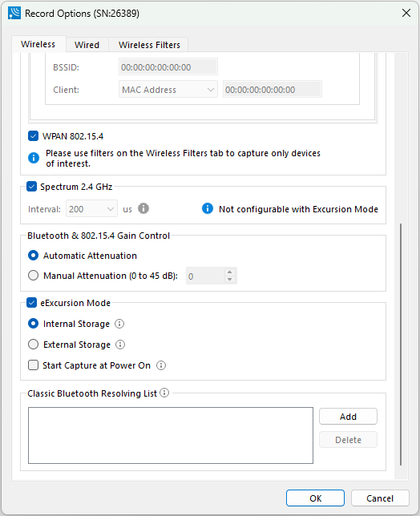Click the BSSID address field
Image resolution: width=420 pixels, height=516 pixels.
coord(168,67)
